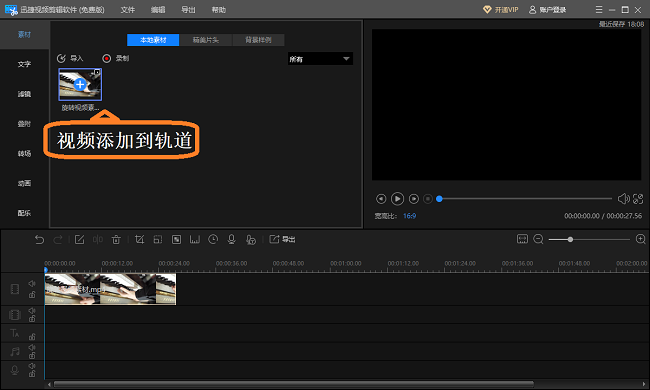
Task: Step forward to the next frame
Action: click(x=414, y=199)
